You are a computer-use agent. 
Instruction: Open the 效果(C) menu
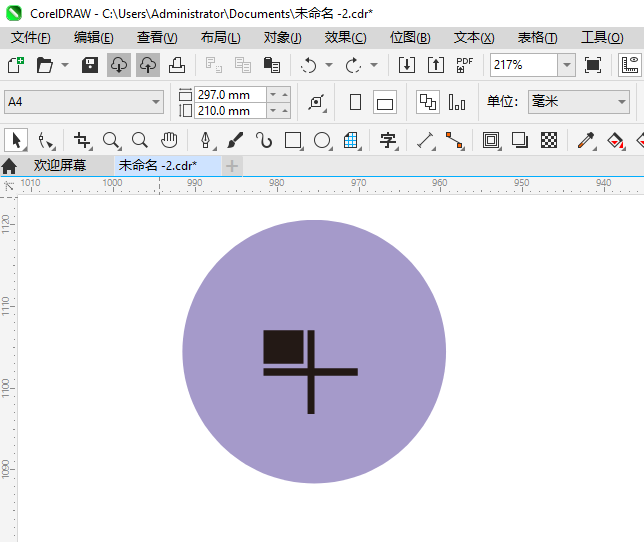(345, 38)
